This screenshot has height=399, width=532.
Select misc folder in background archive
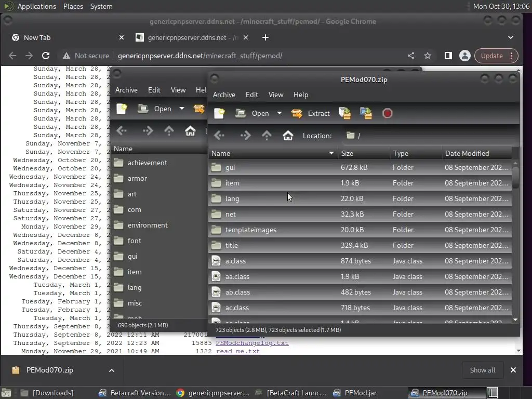click(159, 303)
